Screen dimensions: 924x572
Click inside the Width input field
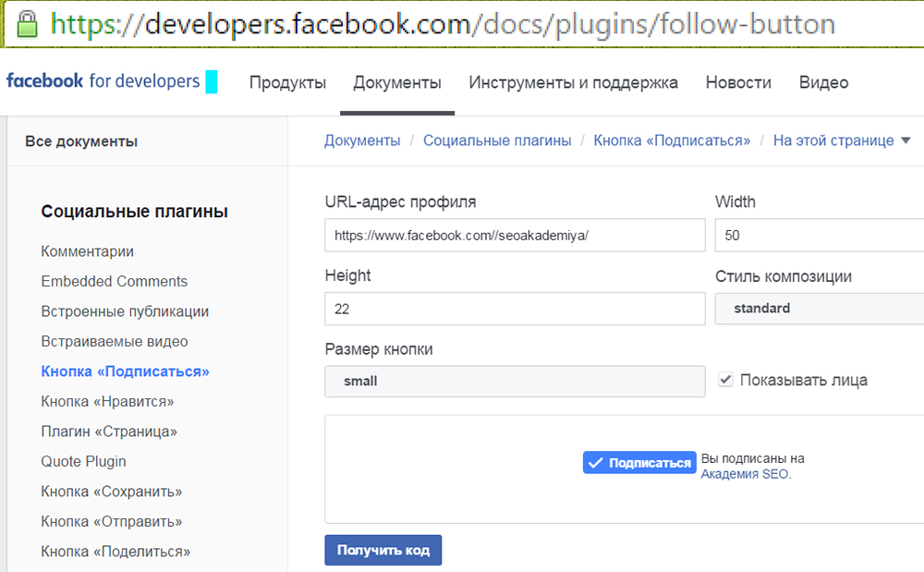point(818,235)
